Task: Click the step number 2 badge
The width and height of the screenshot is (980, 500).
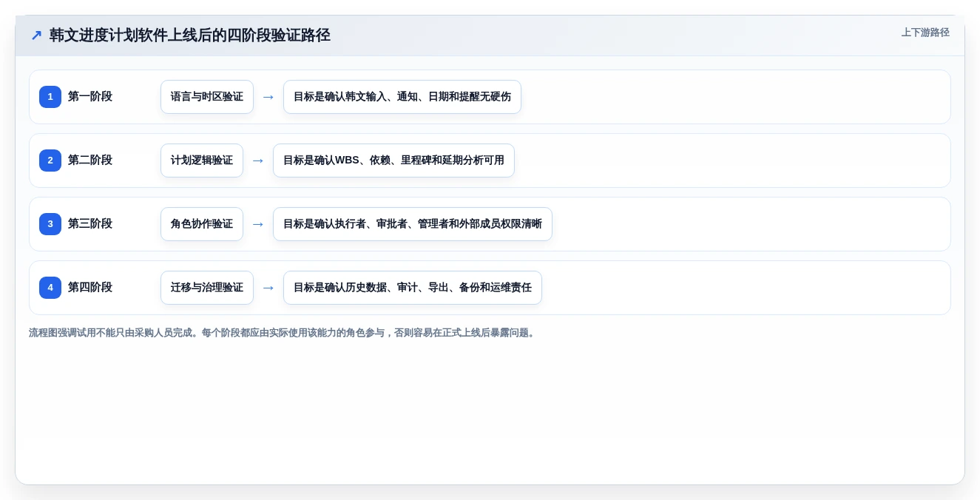Action: coord(50,161)
